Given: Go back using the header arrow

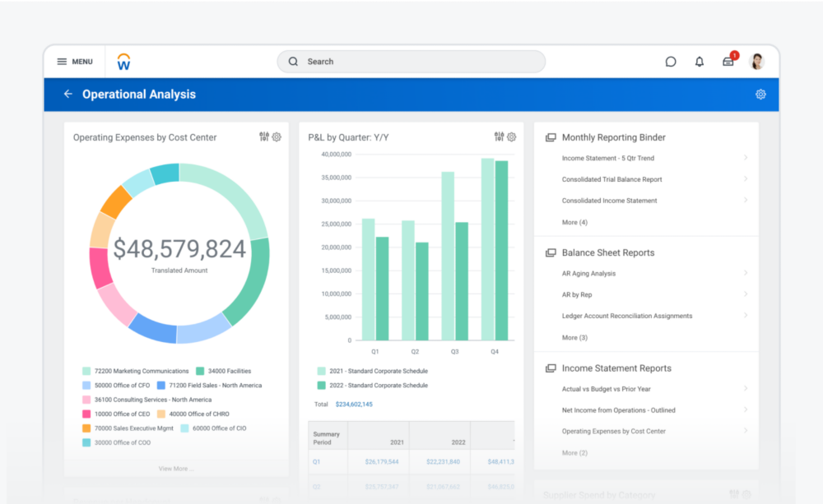Looking at the screenshot, I should click(x=68, y=95).
